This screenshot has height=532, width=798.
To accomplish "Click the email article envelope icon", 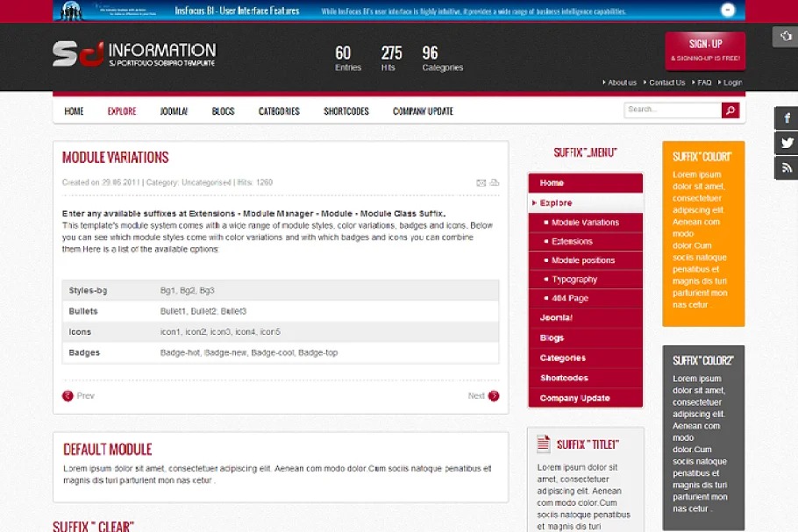I will pos(481,183).
